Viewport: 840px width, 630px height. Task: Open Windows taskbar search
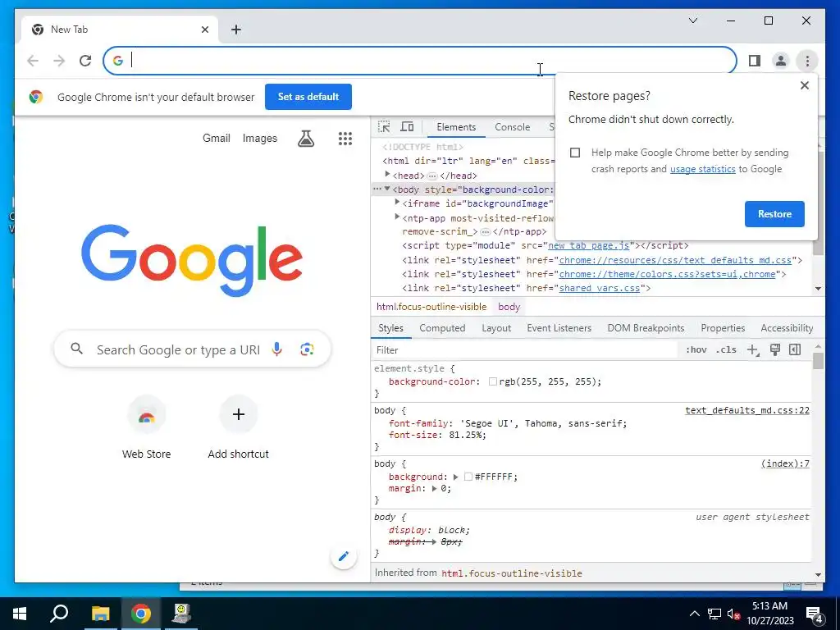point(59,614)
